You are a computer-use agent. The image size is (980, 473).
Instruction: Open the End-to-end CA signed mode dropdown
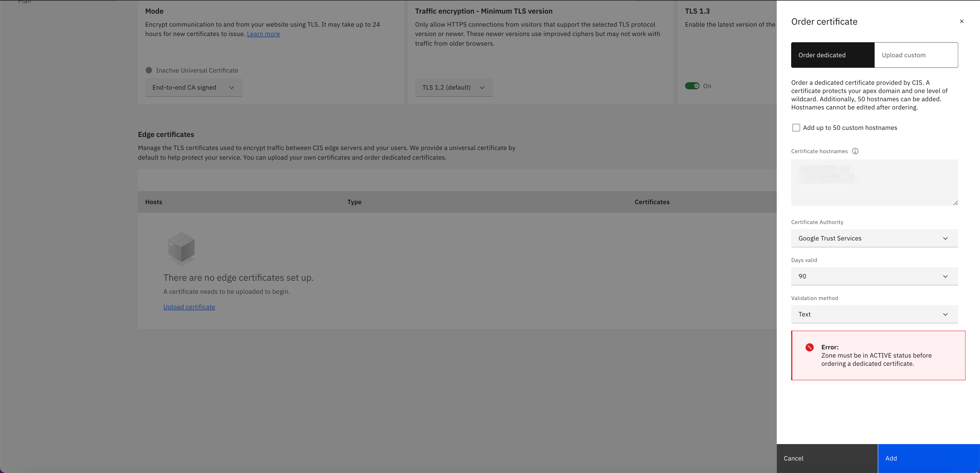tap(193, 88)
